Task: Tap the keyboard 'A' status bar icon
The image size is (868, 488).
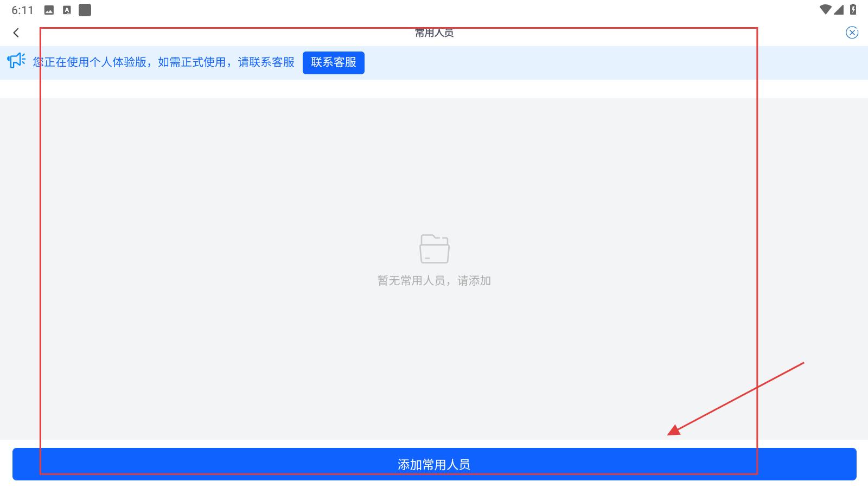Action: [67, 10]
